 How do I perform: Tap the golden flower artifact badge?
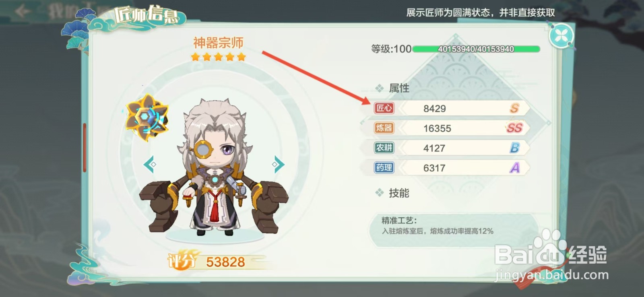click(147, 118)
